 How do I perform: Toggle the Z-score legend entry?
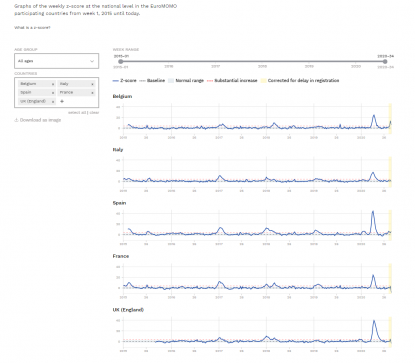[x=125, y=81]
